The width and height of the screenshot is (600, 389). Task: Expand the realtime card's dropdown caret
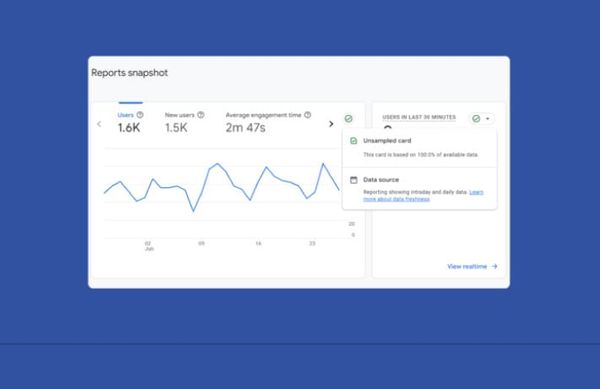click(x=488, y=119)
